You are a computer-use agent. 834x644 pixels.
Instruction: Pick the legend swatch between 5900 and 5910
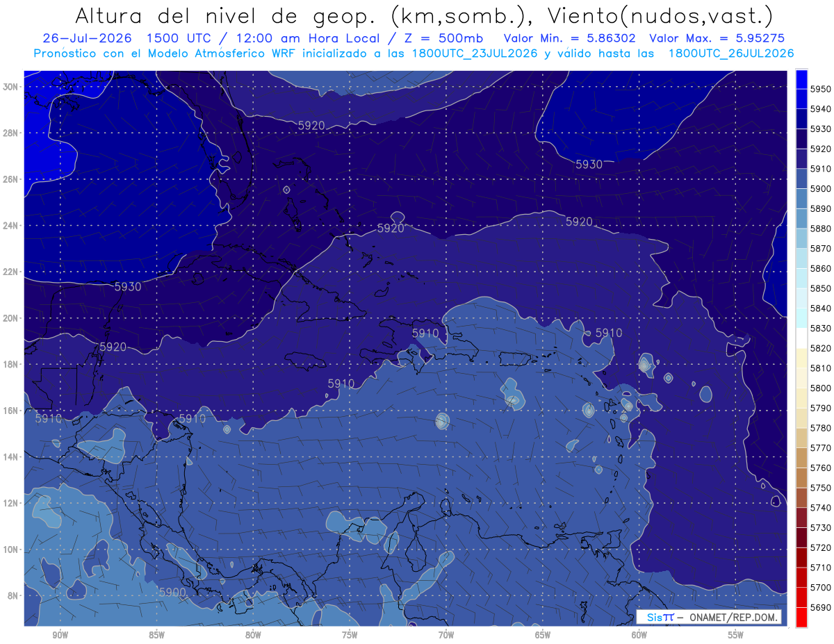pyautogui.click(x=801, y=179)
